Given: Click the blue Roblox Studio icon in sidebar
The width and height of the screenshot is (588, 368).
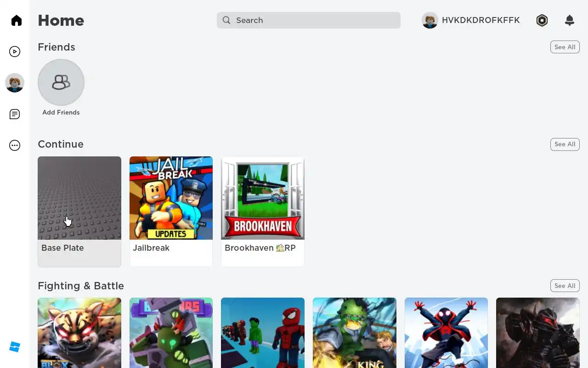Looking at the screenshot, I should 15,347.
